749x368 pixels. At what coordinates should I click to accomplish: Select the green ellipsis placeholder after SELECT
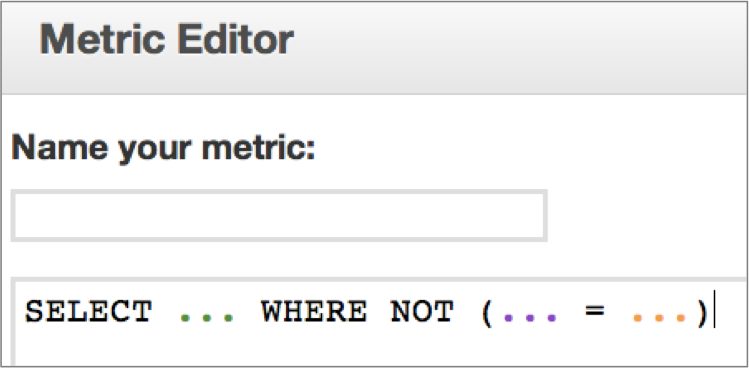point(206,317)
